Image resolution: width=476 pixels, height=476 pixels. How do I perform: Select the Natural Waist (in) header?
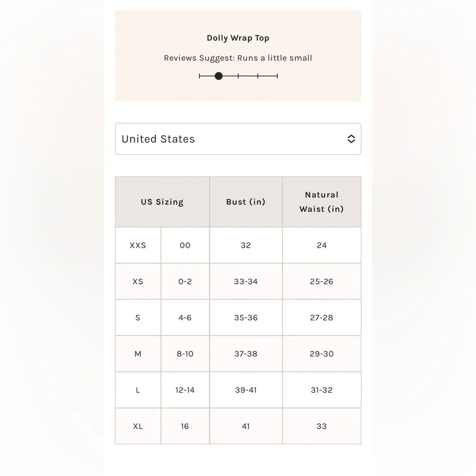pos(322,202)
